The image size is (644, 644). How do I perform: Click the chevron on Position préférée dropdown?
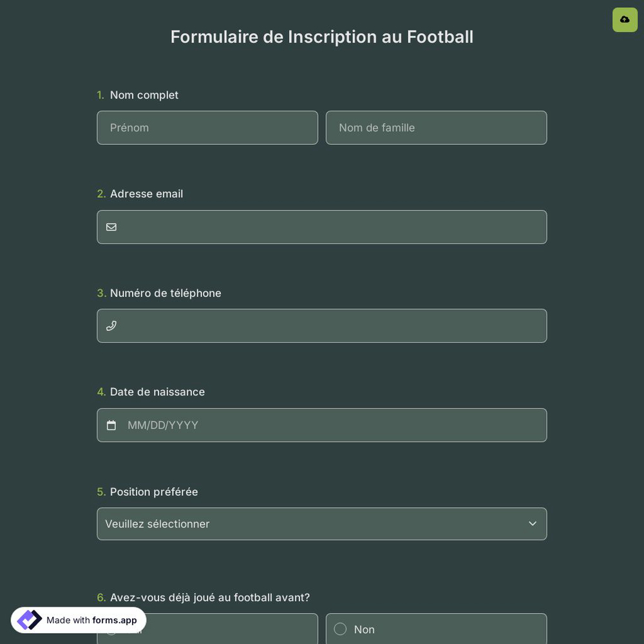coord(532,524)
